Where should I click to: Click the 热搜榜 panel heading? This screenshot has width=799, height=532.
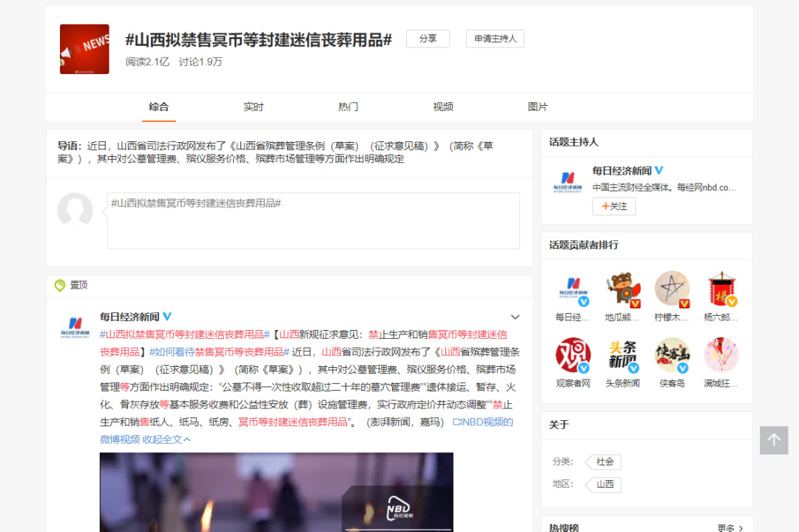(564, 528)
